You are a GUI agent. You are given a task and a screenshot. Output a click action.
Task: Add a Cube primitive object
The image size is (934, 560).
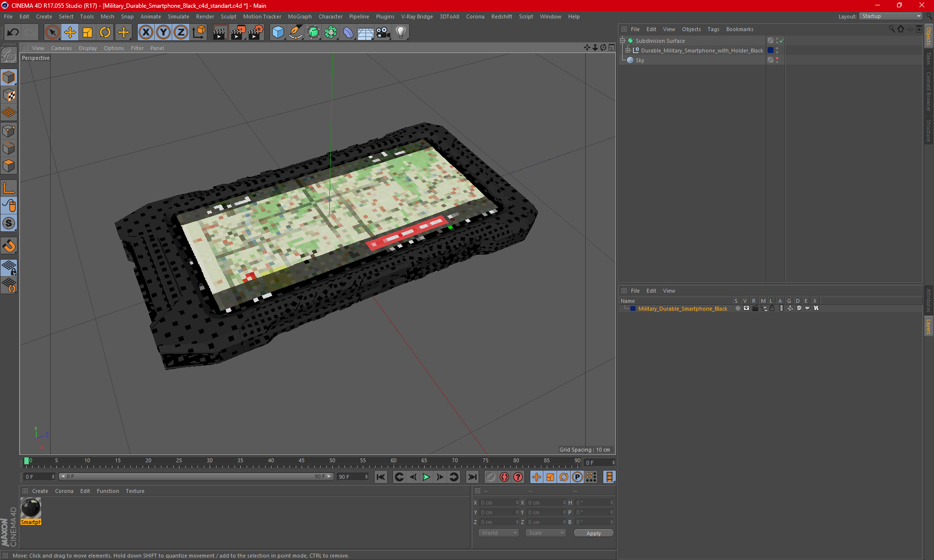(278, 33)
